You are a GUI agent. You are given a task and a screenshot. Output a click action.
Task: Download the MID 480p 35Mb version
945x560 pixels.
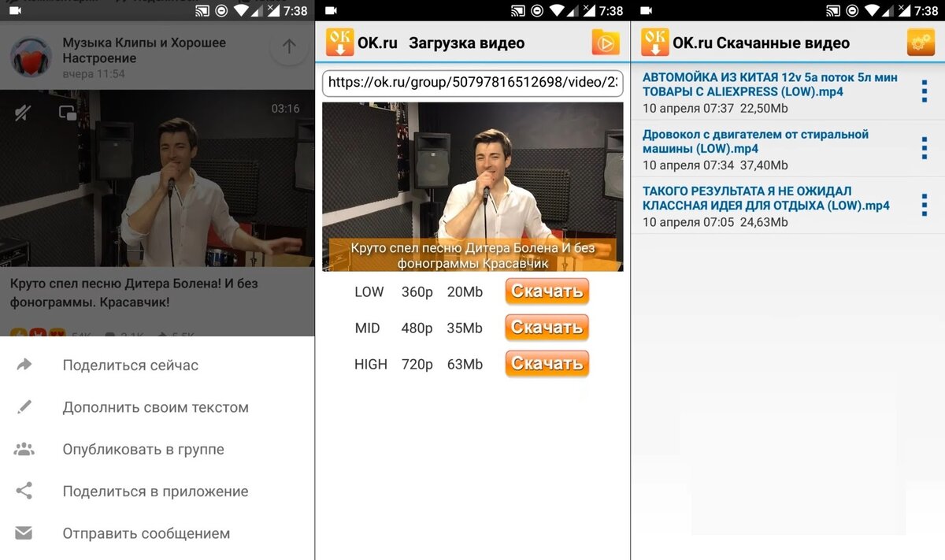tap(547, 328)
